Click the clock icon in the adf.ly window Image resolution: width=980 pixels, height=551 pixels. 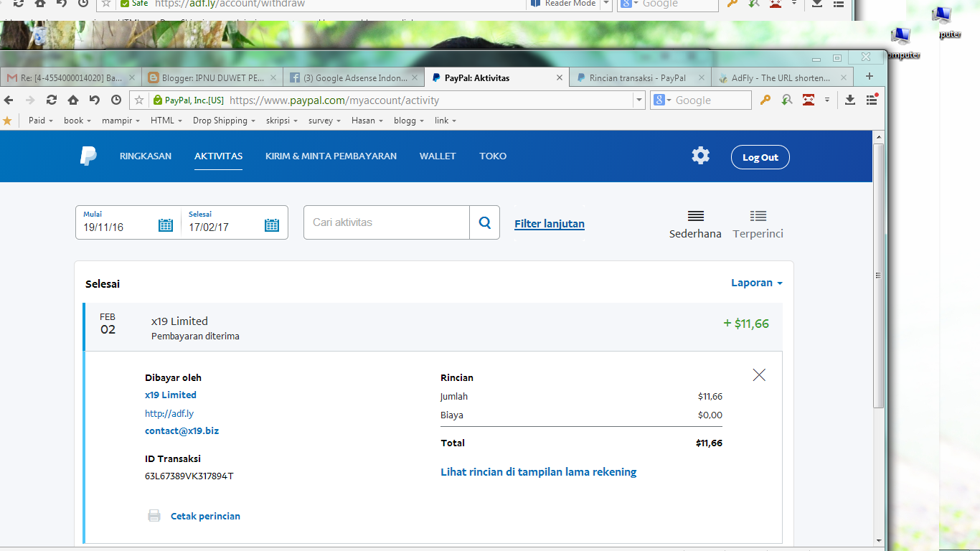click(x=83, y=4)
